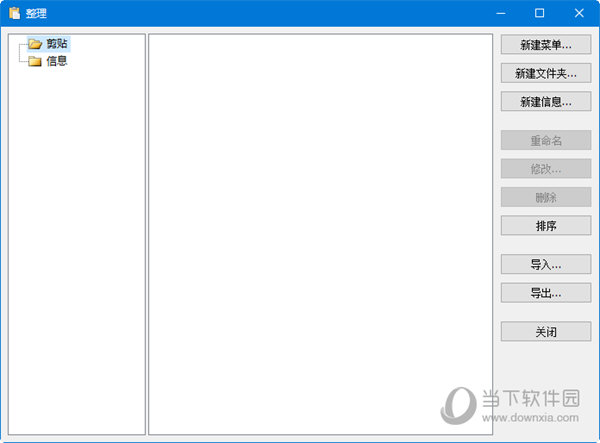Click the 新建菜单... button
The image size is (600, 443).
point(546,45)
